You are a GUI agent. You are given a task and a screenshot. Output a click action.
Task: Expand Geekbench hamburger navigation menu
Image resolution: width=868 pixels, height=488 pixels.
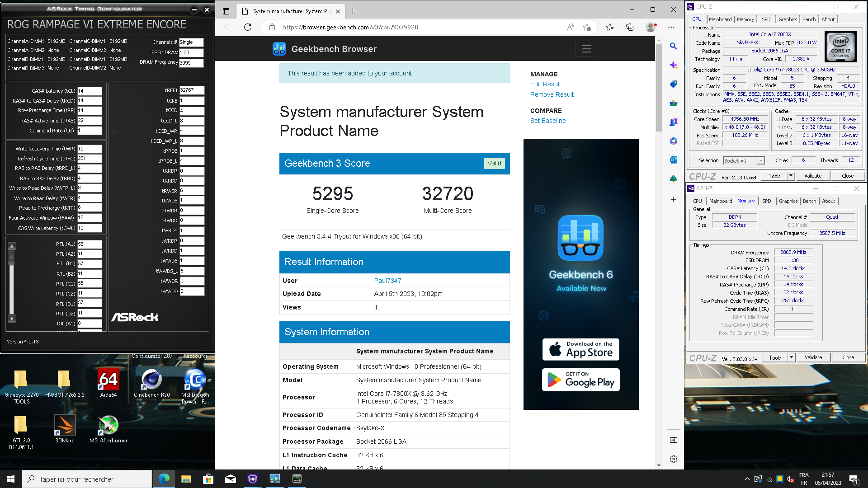587,49
